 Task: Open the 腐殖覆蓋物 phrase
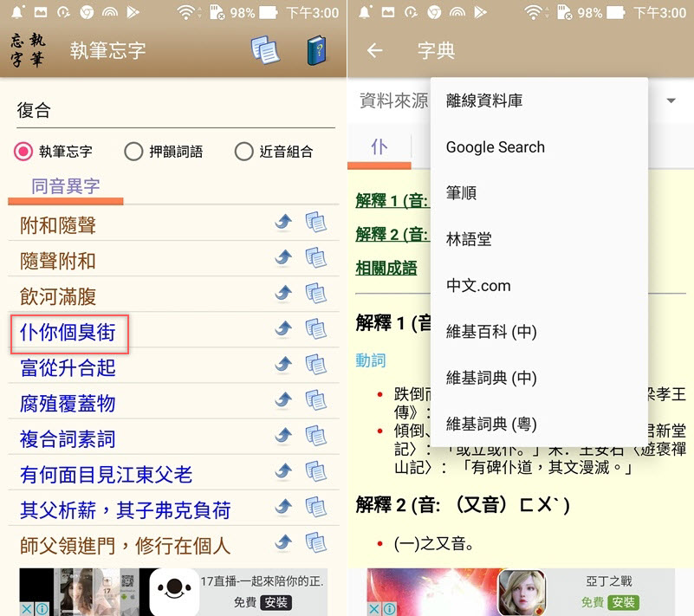pos(68,404)
